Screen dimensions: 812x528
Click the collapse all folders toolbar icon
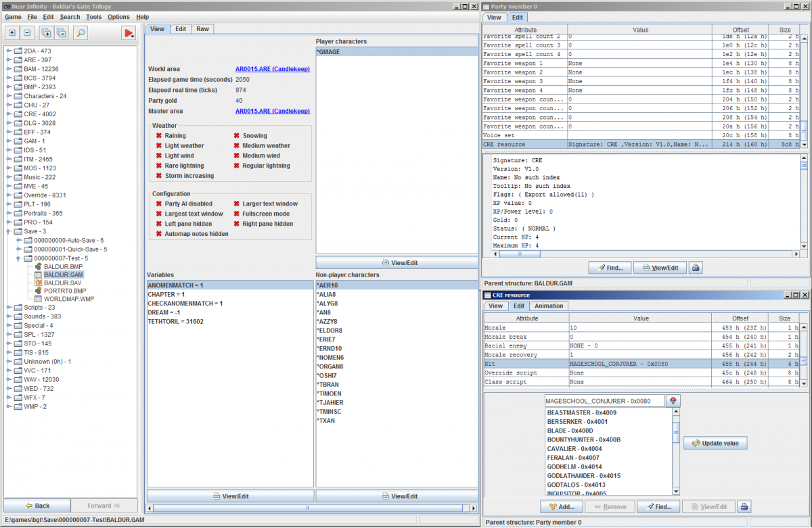pyautogui.click(x=61, y=32)
